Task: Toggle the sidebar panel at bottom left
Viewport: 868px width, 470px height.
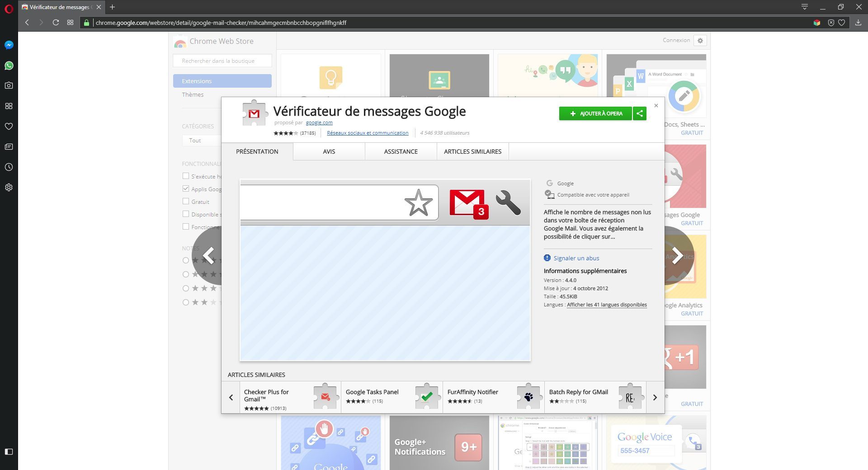Action: pyautogui.click(x=9, y=451)
